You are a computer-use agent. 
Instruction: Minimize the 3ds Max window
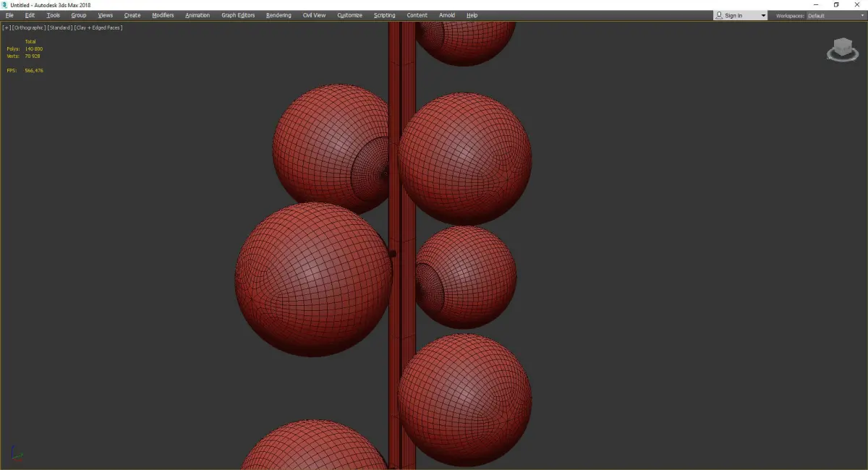[x=816, y=4]
